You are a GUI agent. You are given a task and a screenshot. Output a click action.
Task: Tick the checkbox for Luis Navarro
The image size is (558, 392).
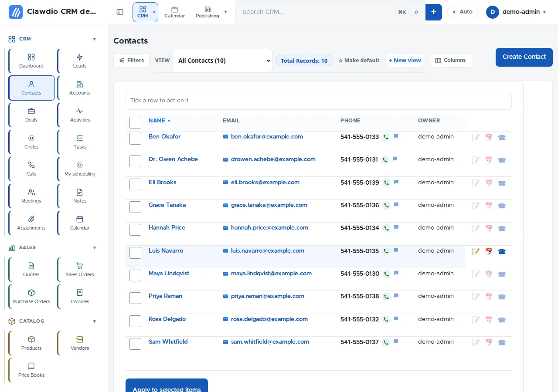click(135, 253)
